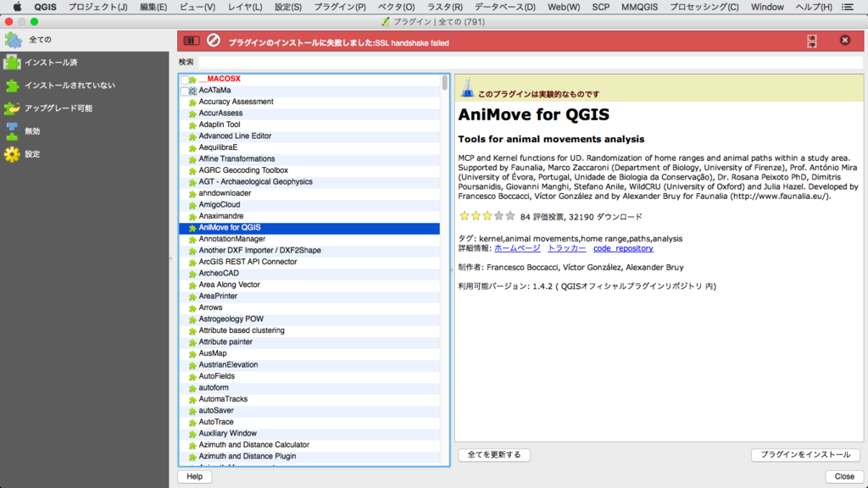Switch to the インストール済 tab
The image size is (868, 488).
84,63
